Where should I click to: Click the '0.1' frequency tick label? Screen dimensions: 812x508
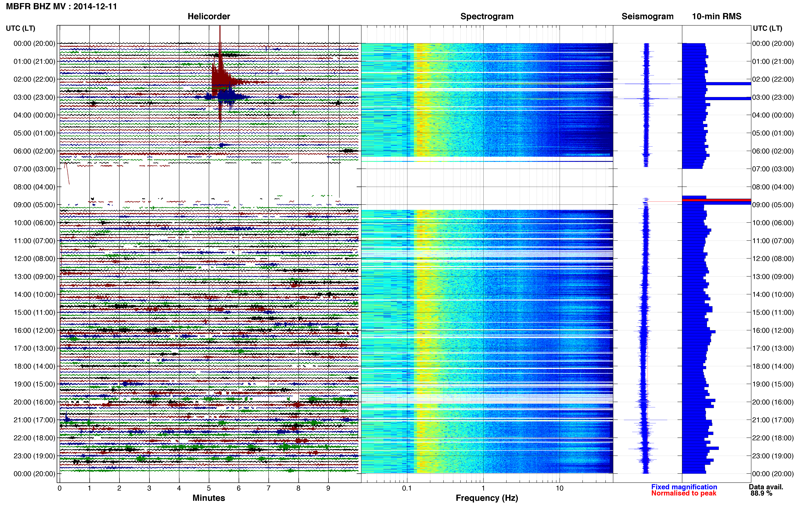407,488
